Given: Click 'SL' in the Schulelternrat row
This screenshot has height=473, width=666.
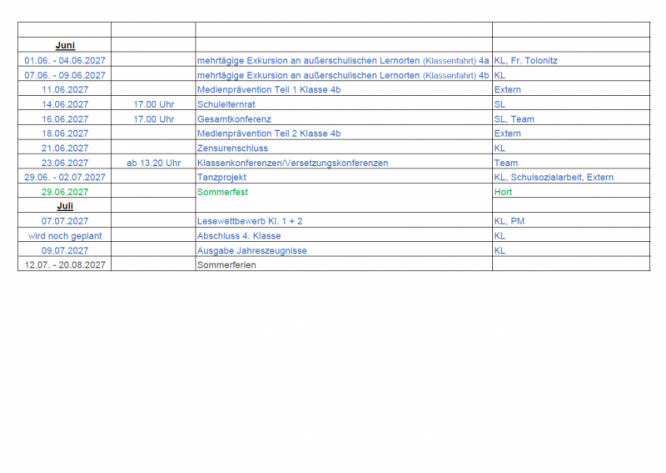Looking at the screenshot, I should pyautogui.click(x=500, y=104).
